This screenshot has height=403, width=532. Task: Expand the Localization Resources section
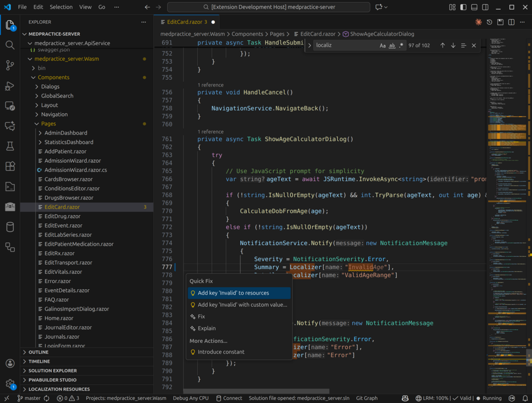point(59,389)
